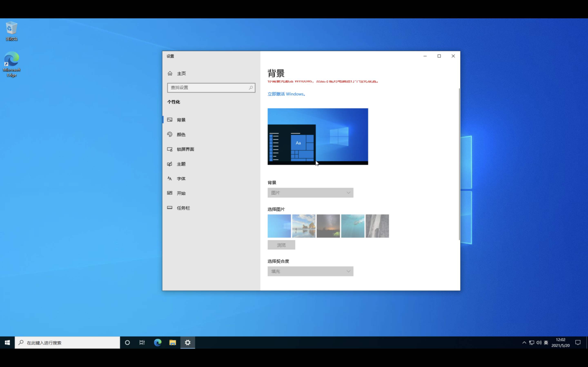Click search magnifier in settings search box
588x367 pixels.
pyautogui.click(x=251, y=88)
